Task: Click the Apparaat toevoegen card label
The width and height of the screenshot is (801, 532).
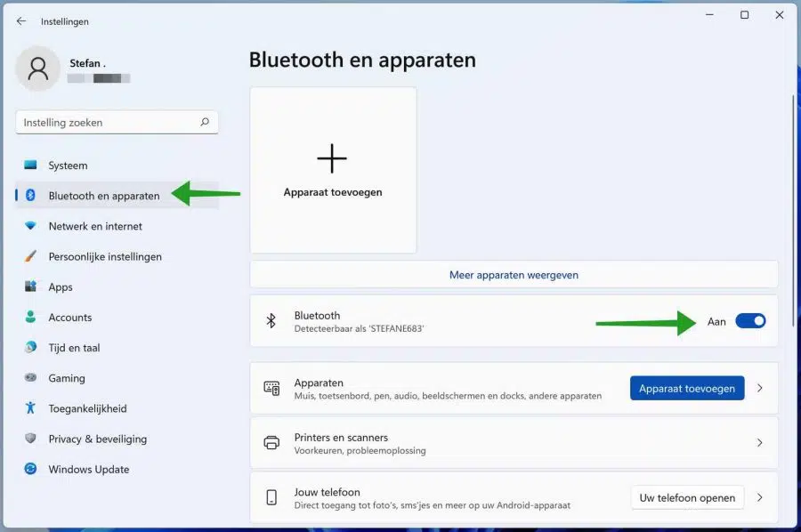Action: click(x=333, y=192)
